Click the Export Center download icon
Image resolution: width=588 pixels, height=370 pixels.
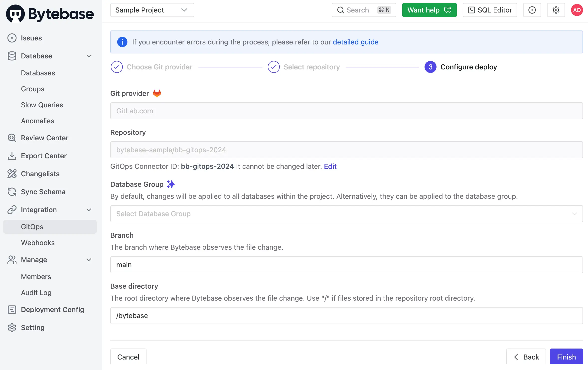click(x=12, y=156)
